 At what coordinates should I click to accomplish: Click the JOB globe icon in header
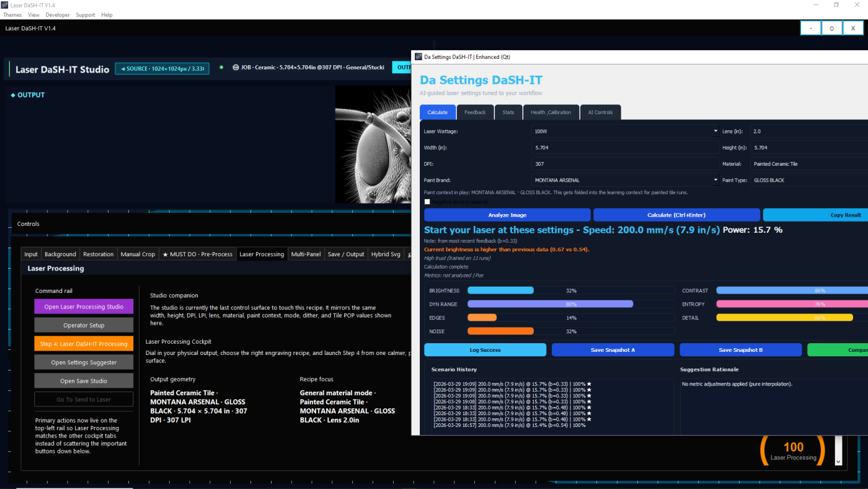pyautogui.click(x=236, y=68)
